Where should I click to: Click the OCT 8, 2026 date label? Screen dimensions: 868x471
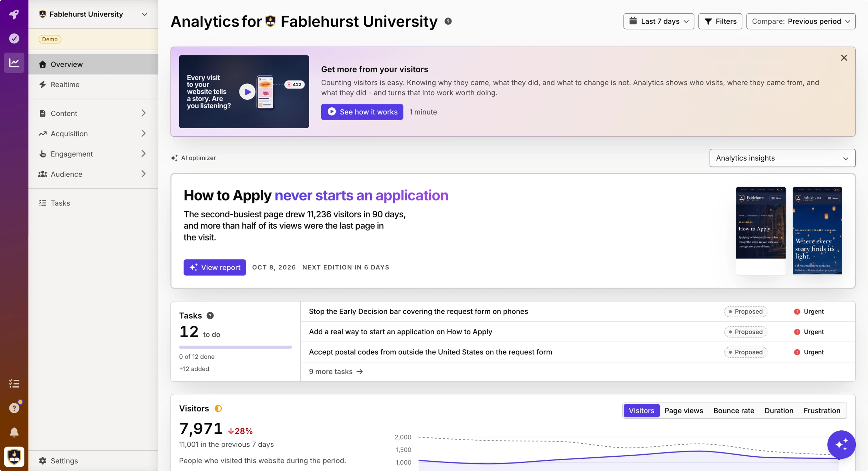[274, 267]
